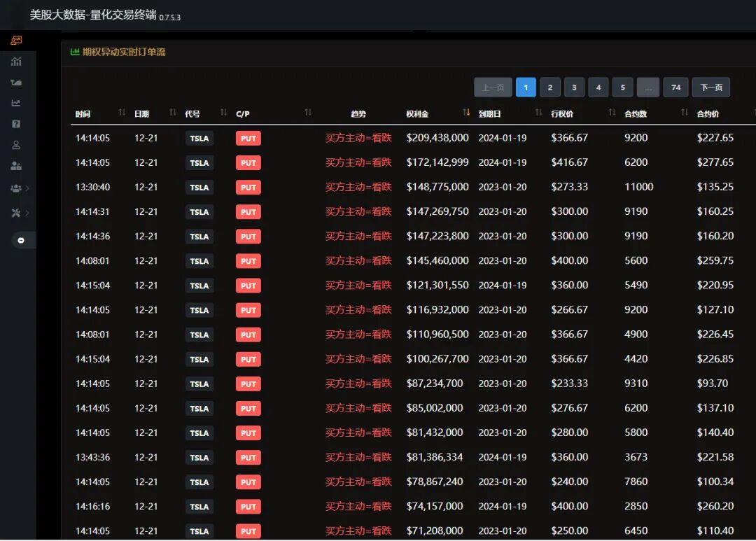Click the TSLA tag in the $74,157,000 row
The image size is (756, 541).
(199, 507)
